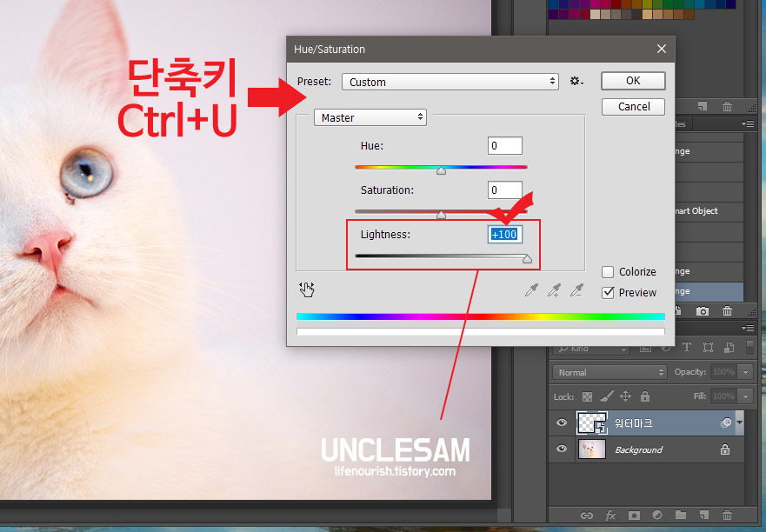Filter layers by shape layers
766x532 pixels.
click(708, 348)
